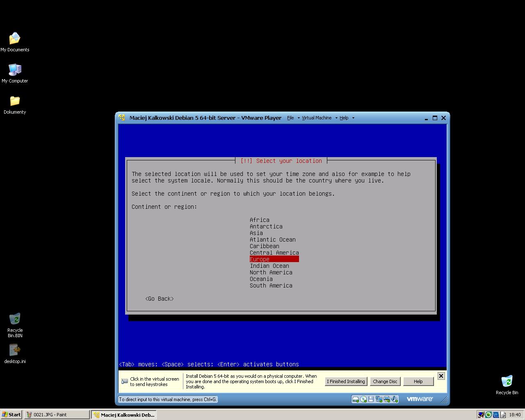525x420 pixels.
Task: Click the sound card device icon
Action: click(x=394, y=399)
